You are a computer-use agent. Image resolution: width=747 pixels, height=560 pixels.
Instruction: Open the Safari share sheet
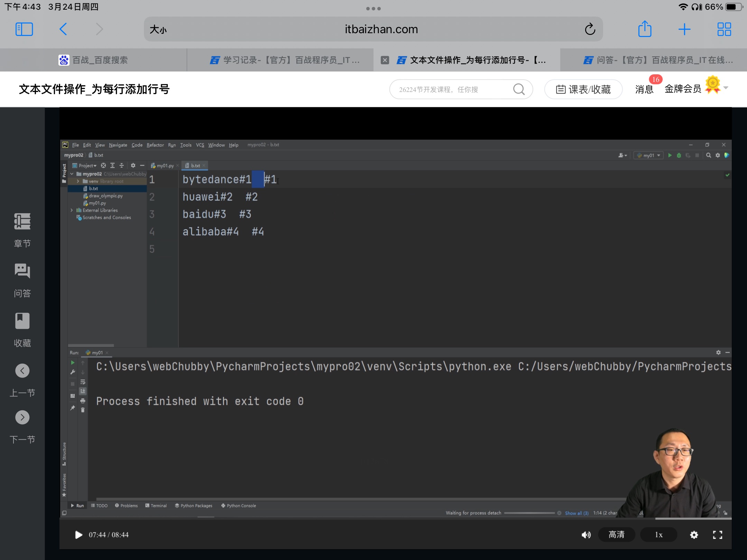pos(645,29)
